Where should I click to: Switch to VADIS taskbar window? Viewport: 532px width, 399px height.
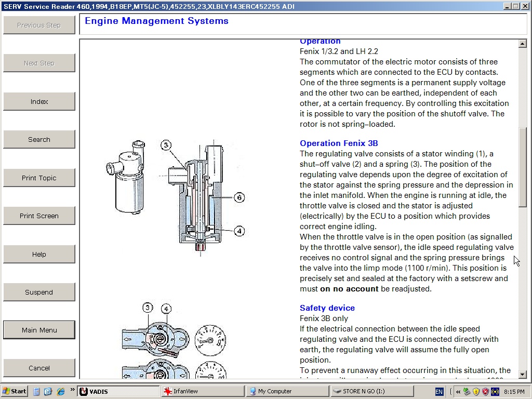click(x=118, y=391)
